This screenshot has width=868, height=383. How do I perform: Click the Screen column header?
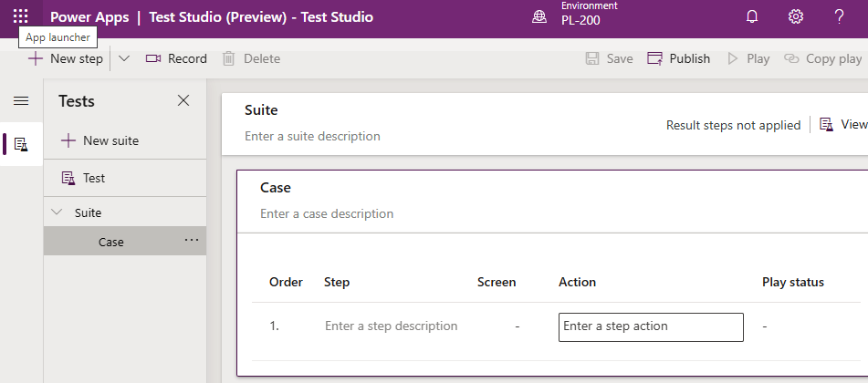coord(496,283)
